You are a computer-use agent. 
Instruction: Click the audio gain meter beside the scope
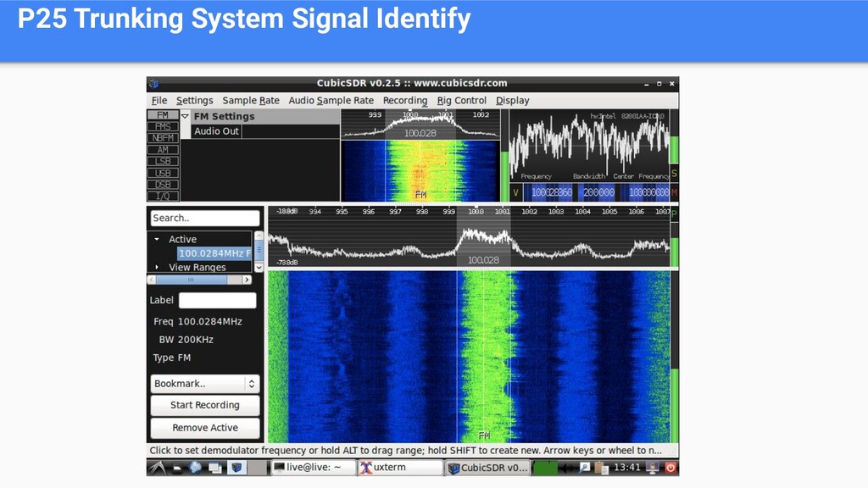pos(674,136)
